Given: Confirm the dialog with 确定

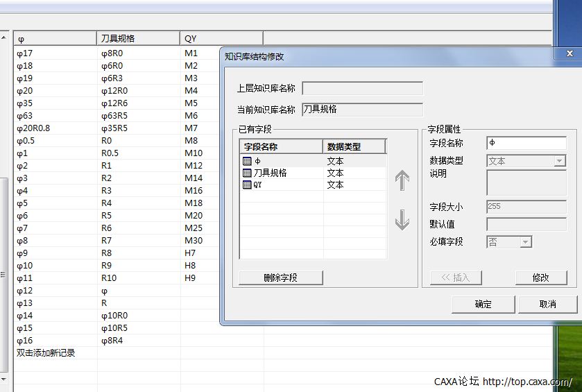Looking at the screenshot, I should (483, 304).
